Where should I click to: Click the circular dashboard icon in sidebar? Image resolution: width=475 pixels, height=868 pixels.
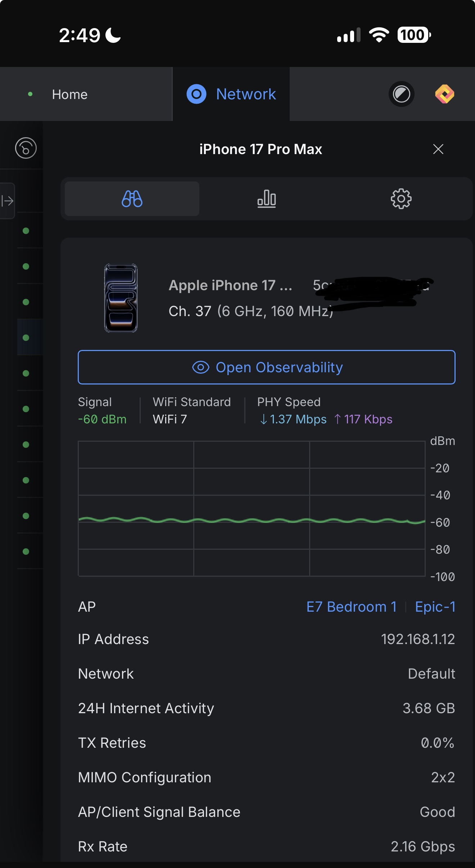26,148
